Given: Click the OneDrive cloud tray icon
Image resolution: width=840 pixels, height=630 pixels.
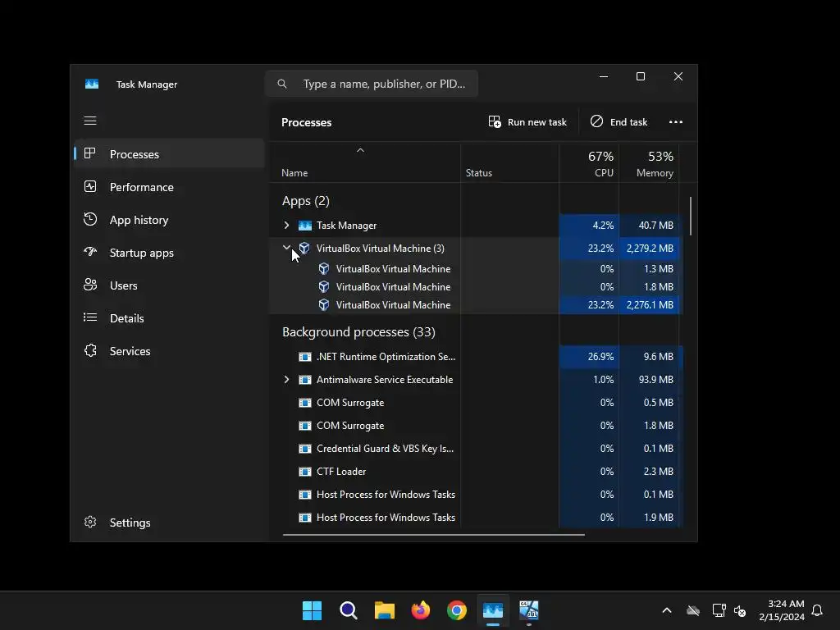Looking at the screenshot, I should coord(692,610).
